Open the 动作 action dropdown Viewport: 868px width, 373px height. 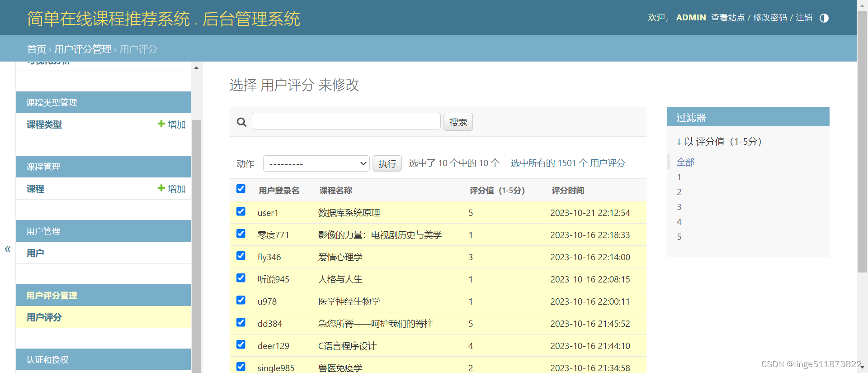coord(316,163)
